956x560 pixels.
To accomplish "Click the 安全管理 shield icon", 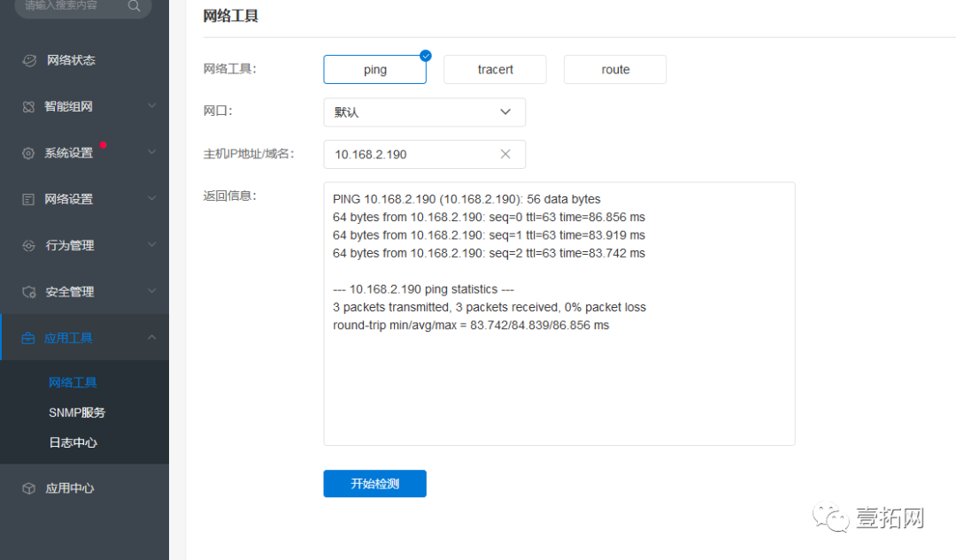I will [x=28, y=292].
